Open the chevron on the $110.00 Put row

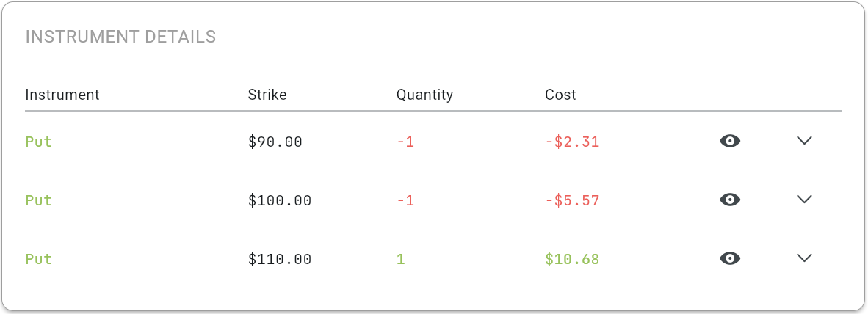coord(804,258)
